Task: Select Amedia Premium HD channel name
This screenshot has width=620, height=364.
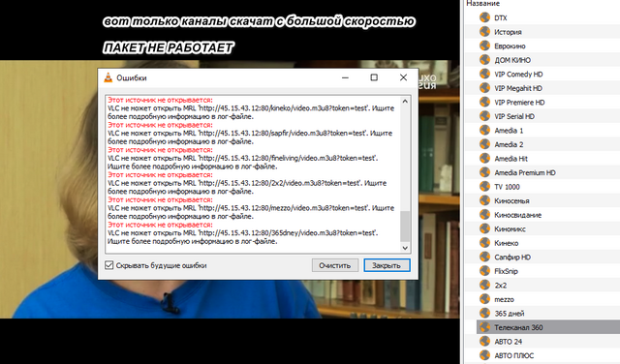Action: tap(525, 172)
